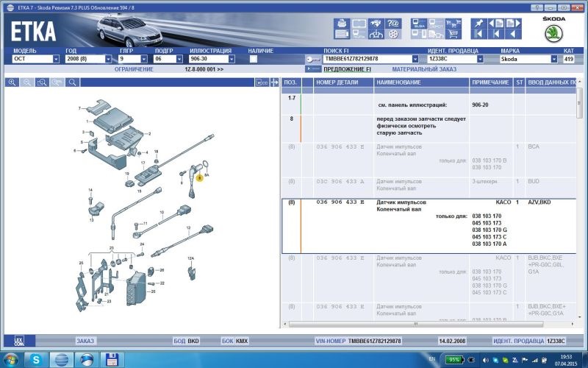Open the ПОДГР dropdown showing 06
This screenshot has width=588, height=368.
179,59
